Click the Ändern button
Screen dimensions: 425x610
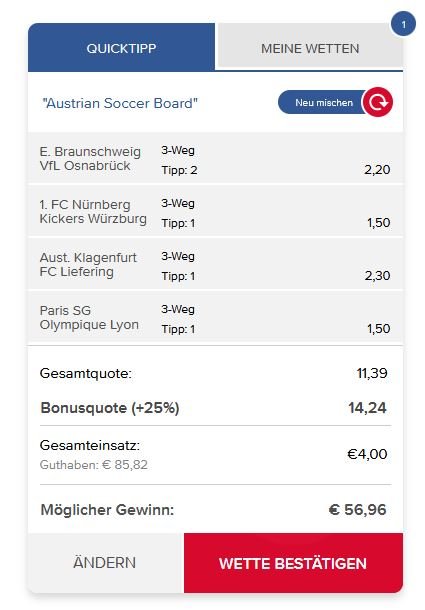tap(105, 563)
